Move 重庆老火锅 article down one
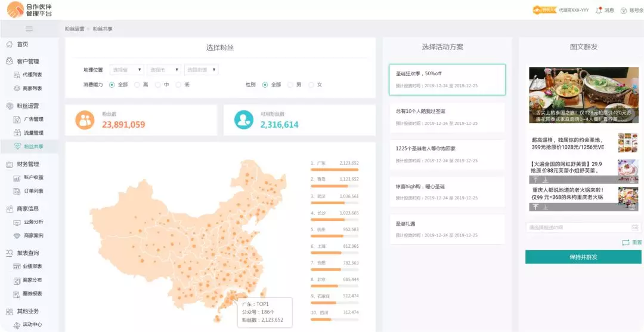The image size is (644, 332). point(546,207)
